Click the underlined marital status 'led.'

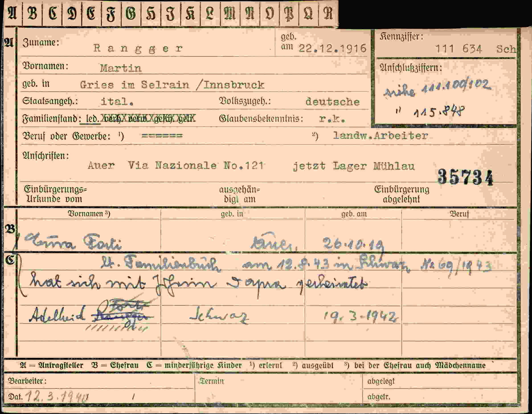[90, 119]
